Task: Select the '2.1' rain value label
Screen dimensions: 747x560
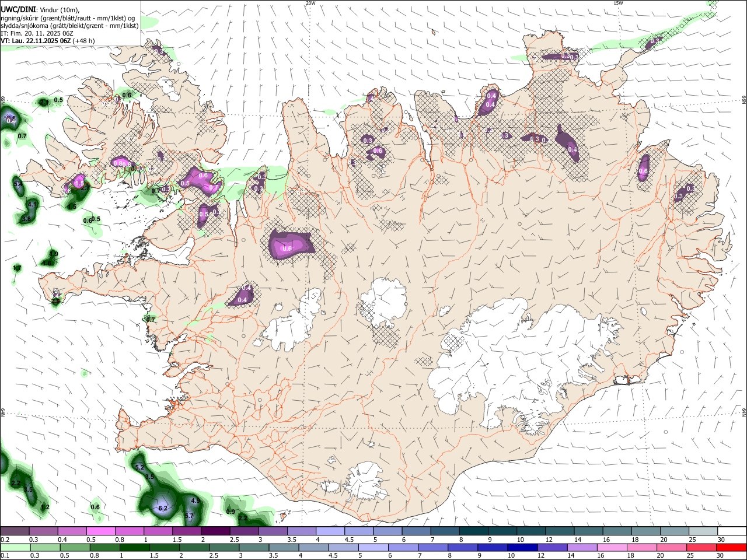Action: click(x=44, y=102)
